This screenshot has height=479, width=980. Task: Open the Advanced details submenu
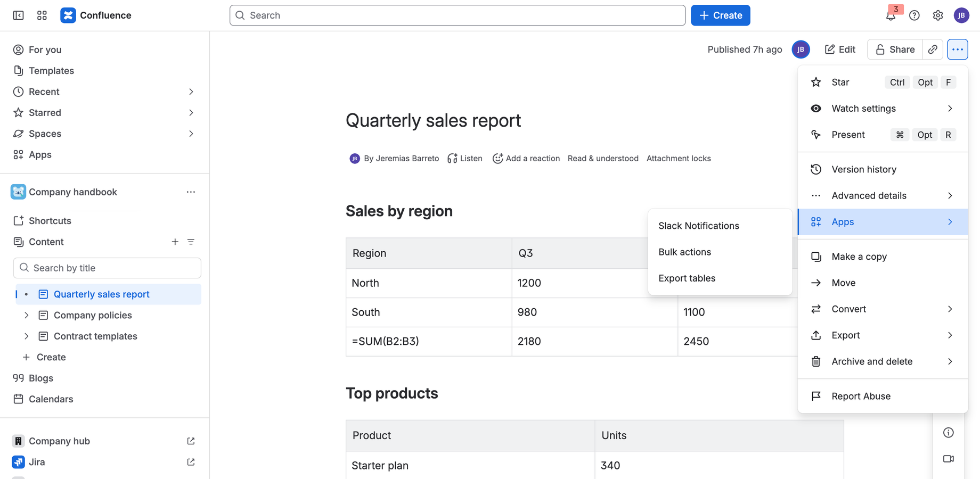pyautogui.click(x=883, y=196)
